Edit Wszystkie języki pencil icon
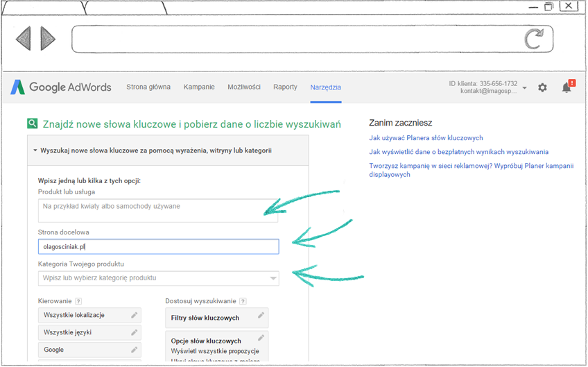588x367 pixels. [135, 332]
